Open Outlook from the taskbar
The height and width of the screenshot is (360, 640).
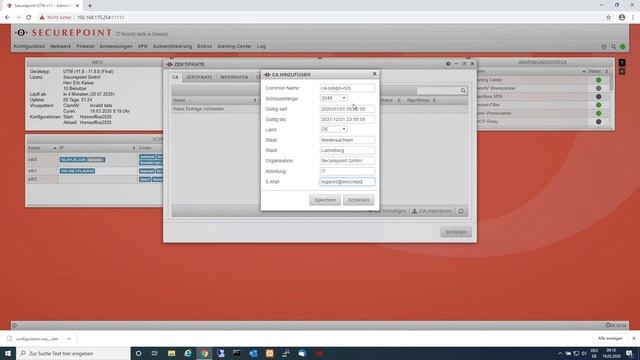(x=253, y=353)
